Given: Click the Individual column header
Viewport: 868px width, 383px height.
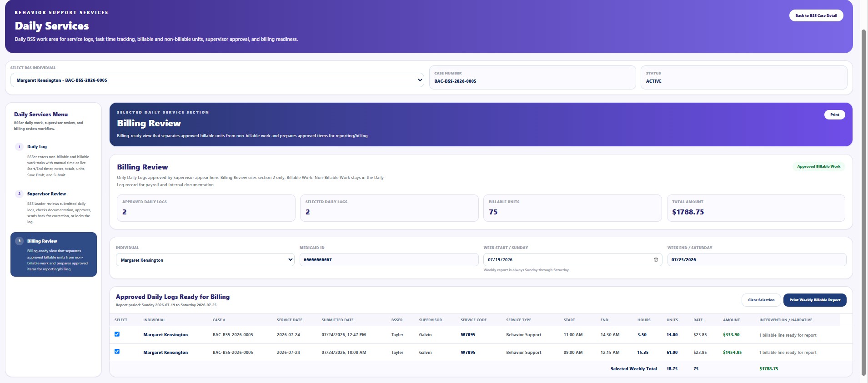Looking at the screenshot, I should [x=154, y=320].
